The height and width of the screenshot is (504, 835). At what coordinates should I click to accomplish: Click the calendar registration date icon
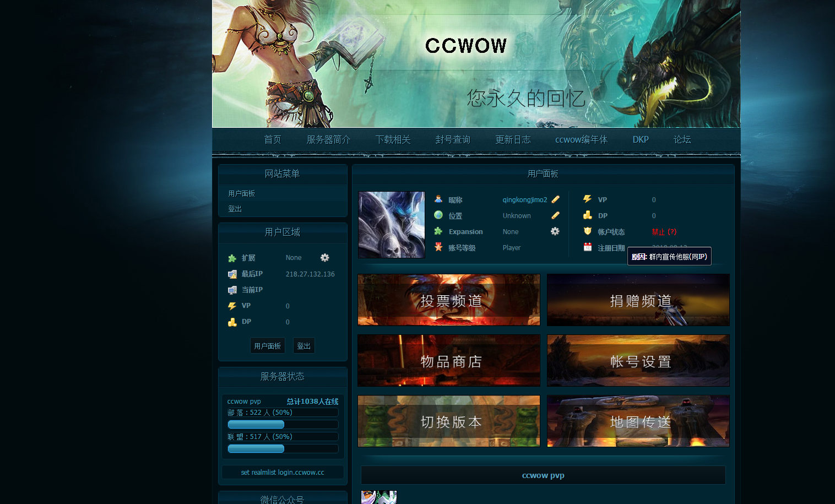click(x=588, y=247)
